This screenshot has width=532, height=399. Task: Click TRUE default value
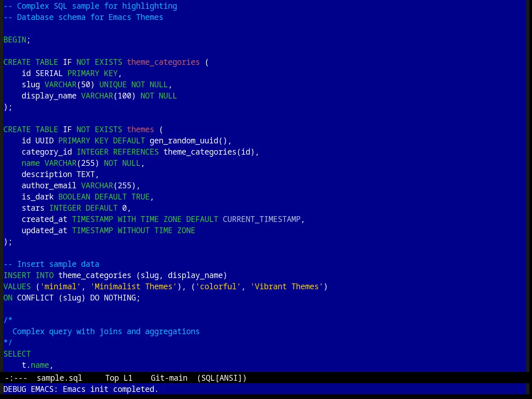click(140, 197)
